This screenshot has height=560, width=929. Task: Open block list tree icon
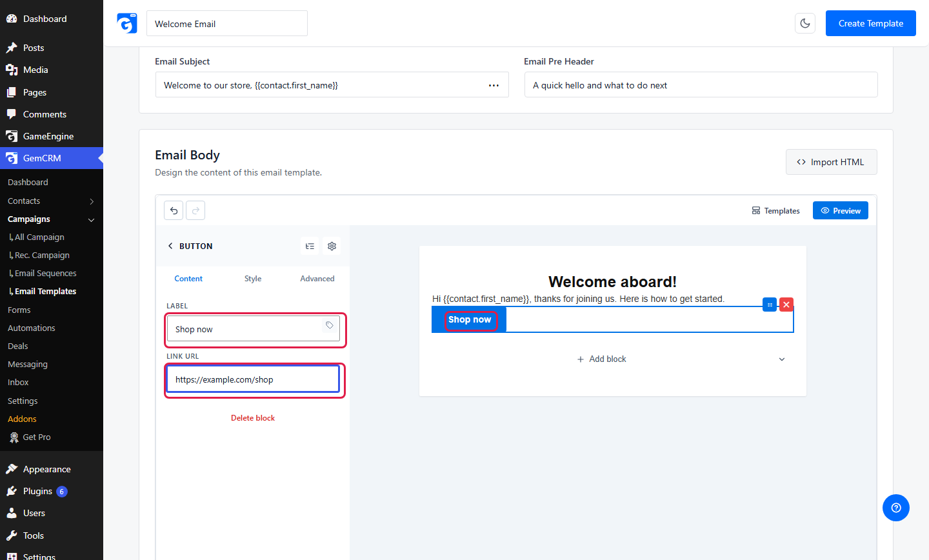(x=310, y=246)
